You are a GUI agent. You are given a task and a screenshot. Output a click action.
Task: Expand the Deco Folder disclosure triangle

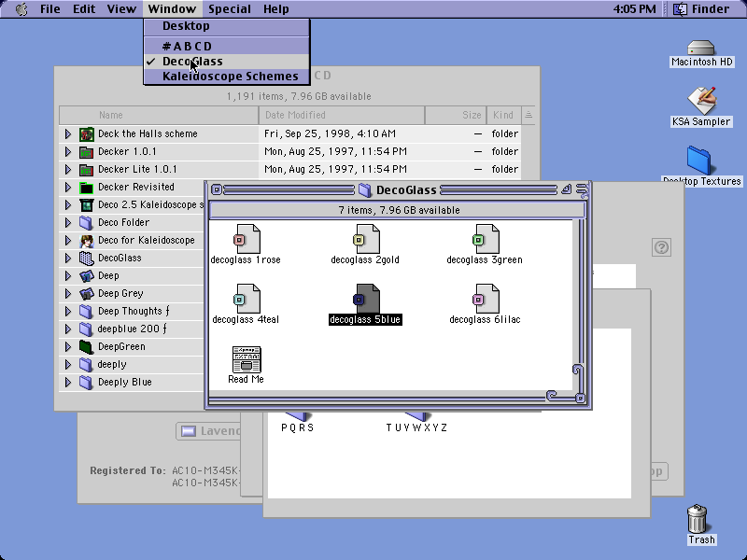click(68, 223)
